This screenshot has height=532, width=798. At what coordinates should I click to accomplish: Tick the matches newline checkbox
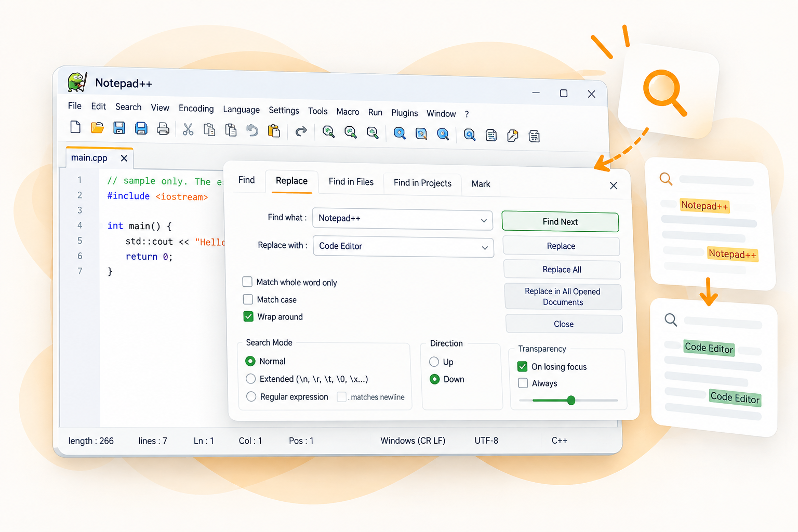342,397
